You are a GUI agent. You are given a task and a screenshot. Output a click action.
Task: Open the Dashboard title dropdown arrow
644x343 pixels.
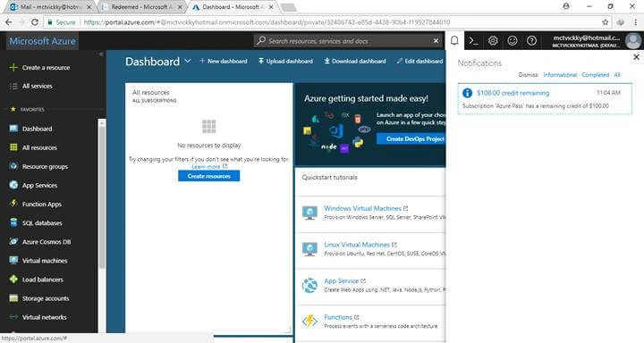pyautogui.click(x=187, y=61)
